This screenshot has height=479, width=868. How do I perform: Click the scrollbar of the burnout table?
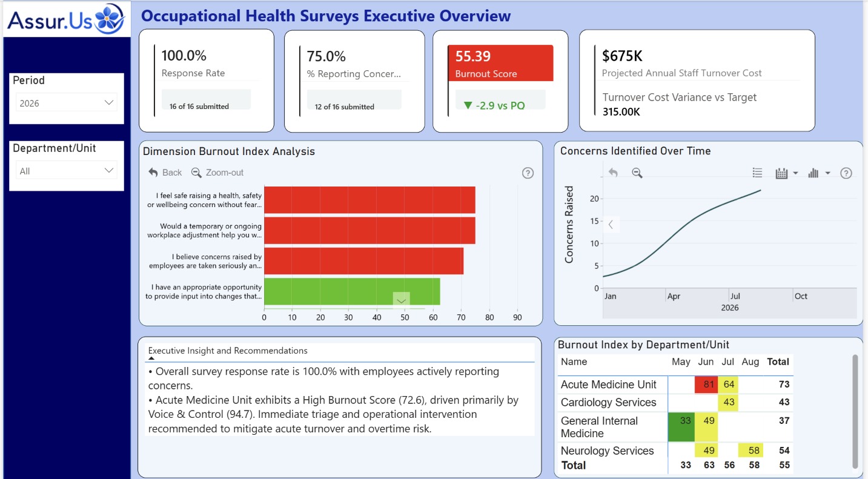pyautogui.click(x=855, y=412)
